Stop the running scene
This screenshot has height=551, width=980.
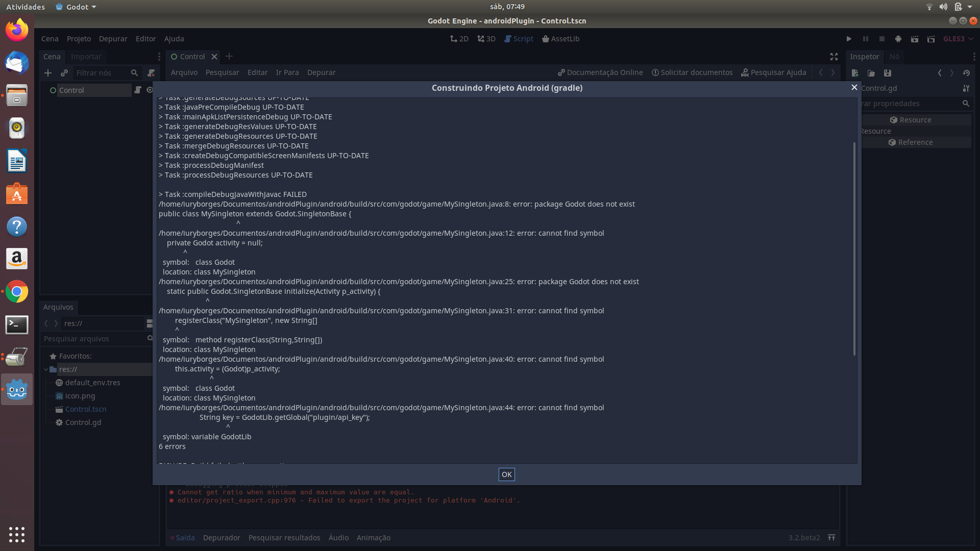tap(882, 39)
